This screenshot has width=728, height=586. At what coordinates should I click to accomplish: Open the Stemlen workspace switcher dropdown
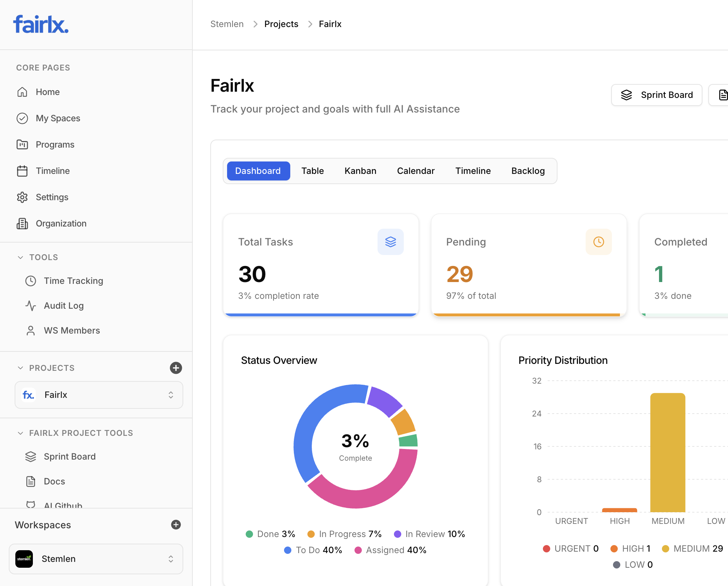pos(96,559)
